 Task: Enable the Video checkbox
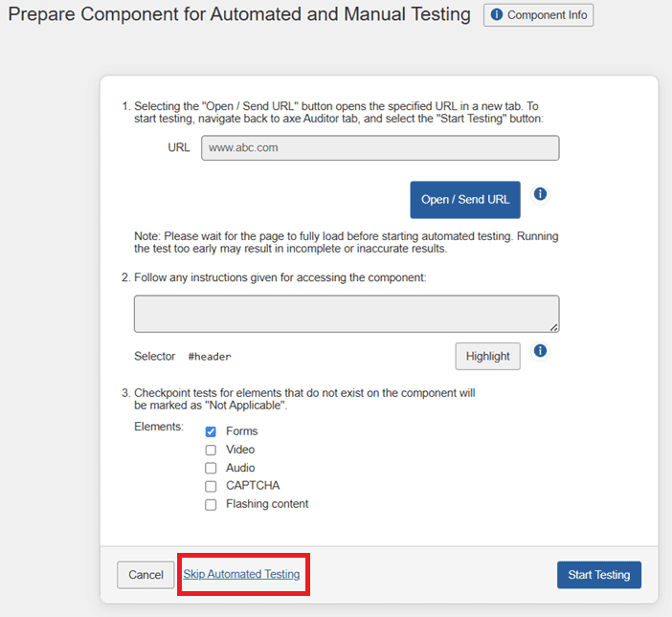[x=211, y=450]
